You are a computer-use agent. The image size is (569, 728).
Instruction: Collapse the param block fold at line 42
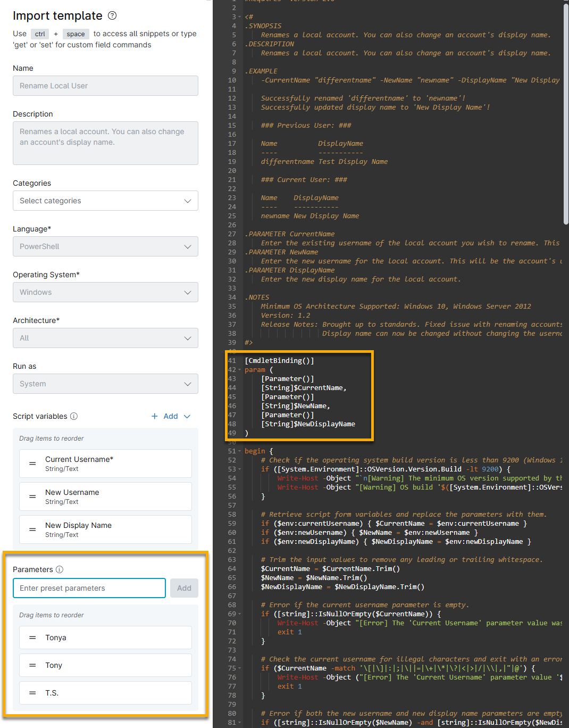(x=240, y=370)
